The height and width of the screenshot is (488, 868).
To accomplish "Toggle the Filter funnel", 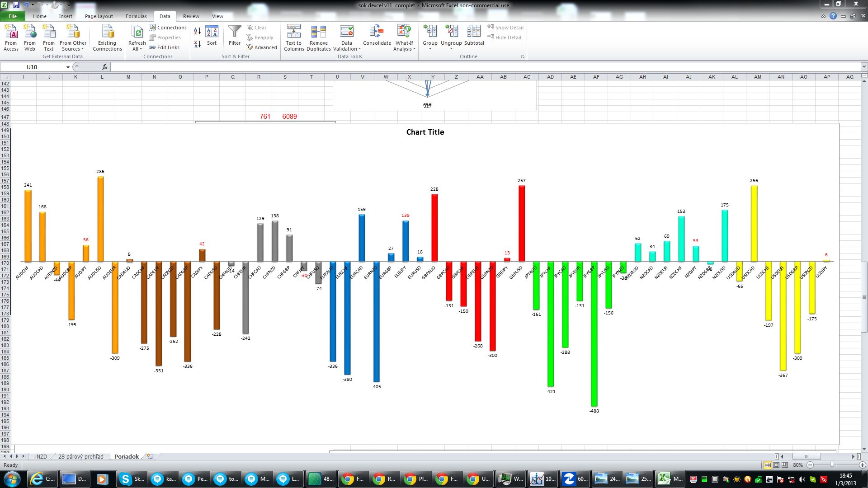I will [235, 36].
